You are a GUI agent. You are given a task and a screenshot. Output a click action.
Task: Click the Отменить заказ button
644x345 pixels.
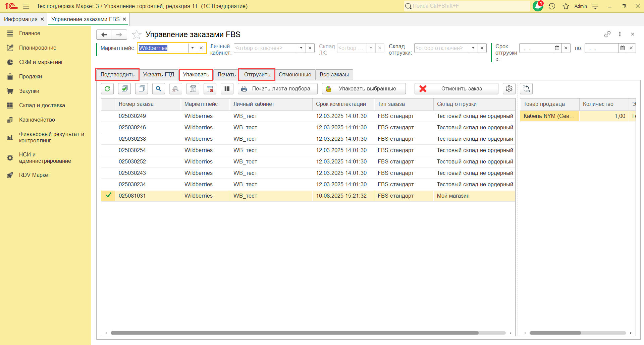coord(457,89)
